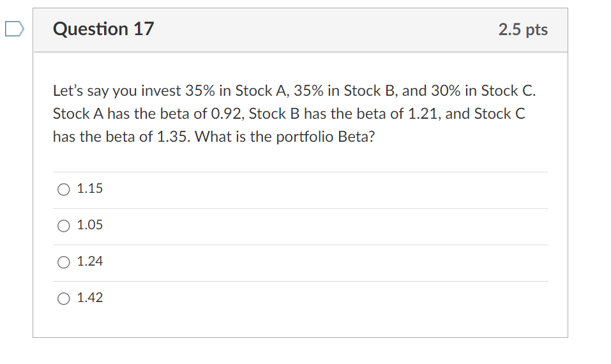Pick the radio button beside 1.42
The image size is (611, 364).
pos(64,298)
